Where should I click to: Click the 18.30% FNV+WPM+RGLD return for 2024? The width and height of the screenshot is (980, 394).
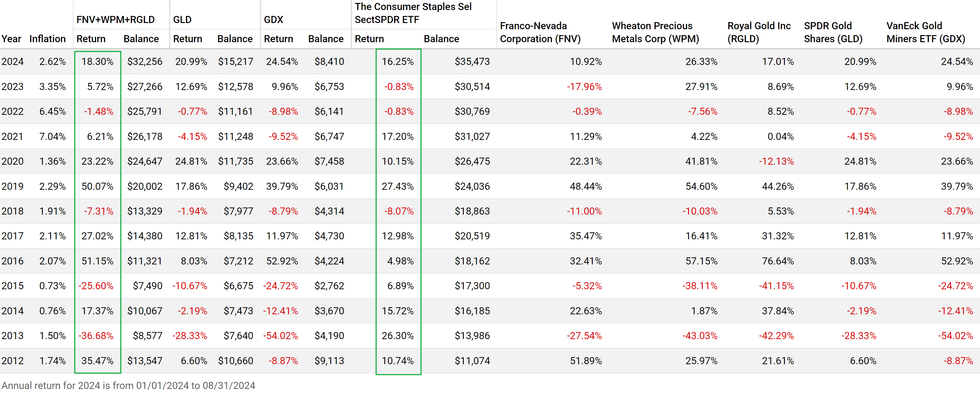coord(97,62)
